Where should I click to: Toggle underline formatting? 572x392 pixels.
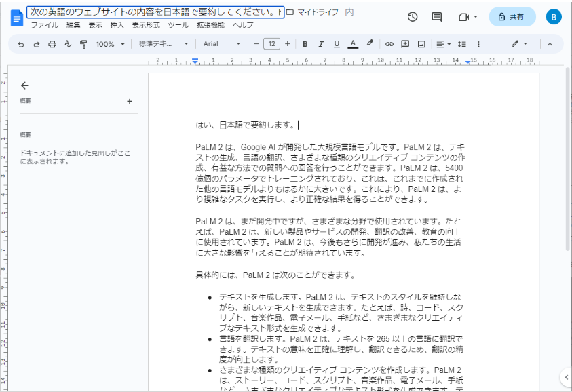pos(337,44)
